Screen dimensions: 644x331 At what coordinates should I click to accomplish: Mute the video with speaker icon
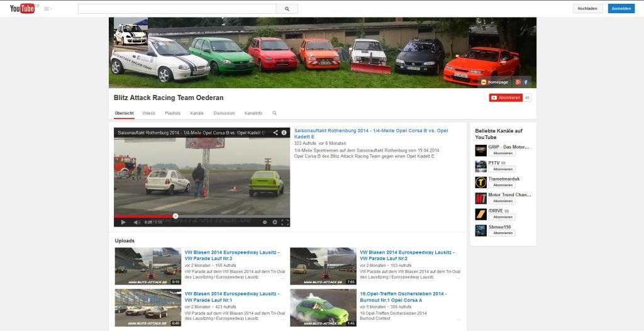(x=136, y=222)
